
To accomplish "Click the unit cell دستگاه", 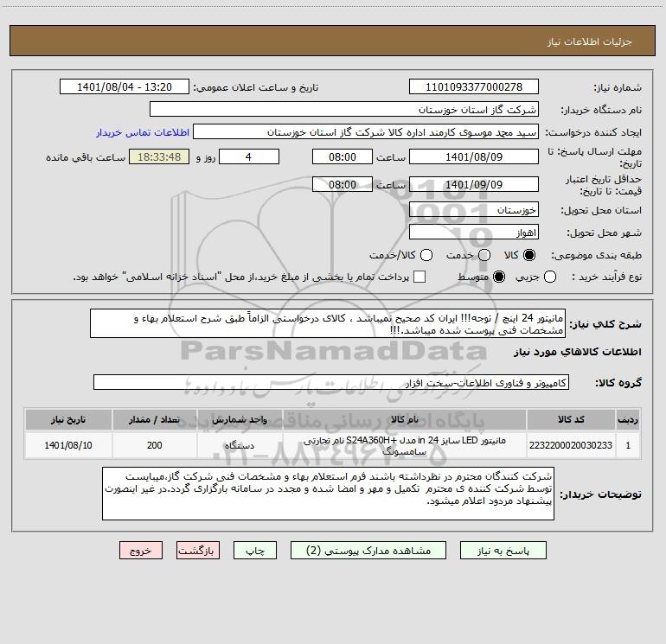I will click(240, 445).
